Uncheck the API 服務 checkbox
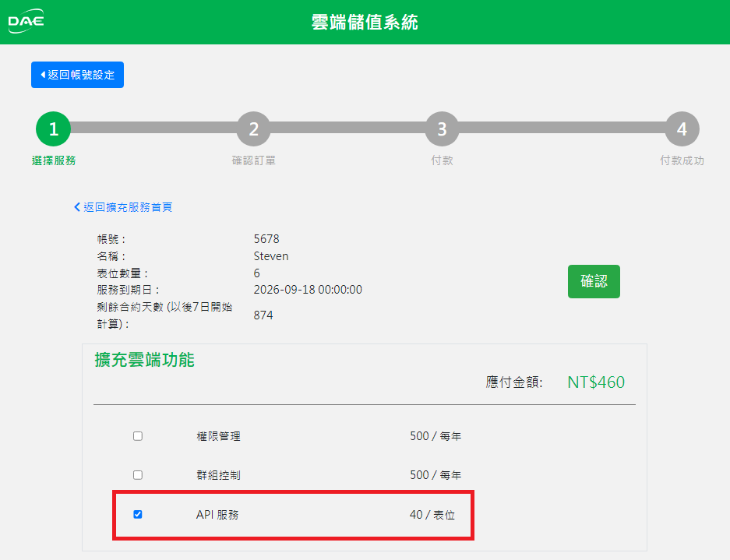Image resolution: width=730 pixels, height=560 pixels. click(138, 514)
